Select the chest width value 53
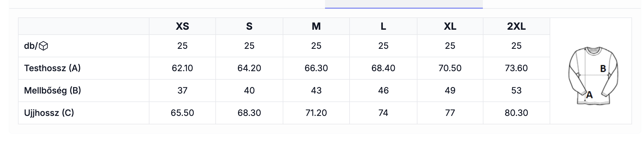644x144 pixels. tap(516, 90)
